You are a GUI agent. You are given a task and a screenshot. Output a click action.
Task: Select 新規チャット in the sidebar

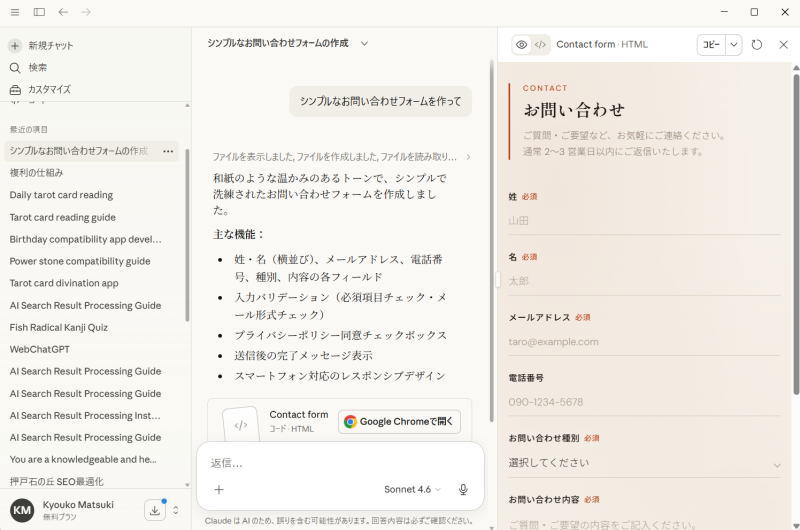(50, 45)
